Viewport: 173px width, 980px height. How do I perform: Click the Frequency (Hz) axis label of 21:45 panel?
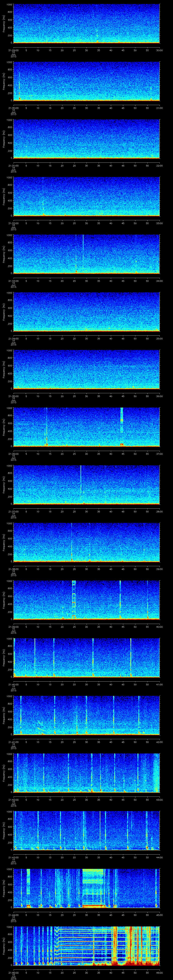click(4, 946)
